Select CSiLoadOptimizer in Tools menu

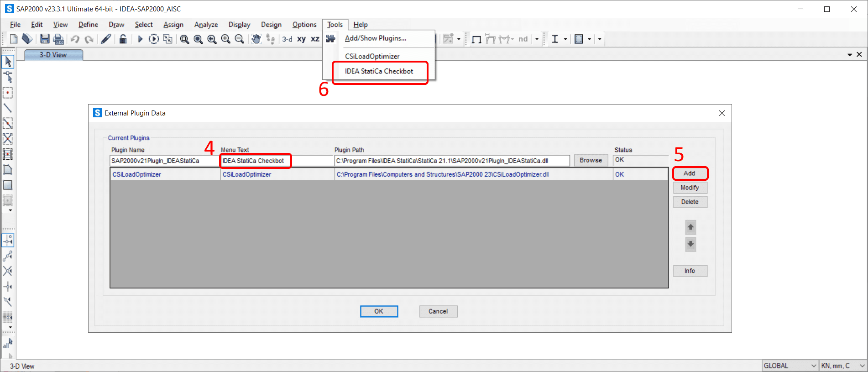pos(372,57)
